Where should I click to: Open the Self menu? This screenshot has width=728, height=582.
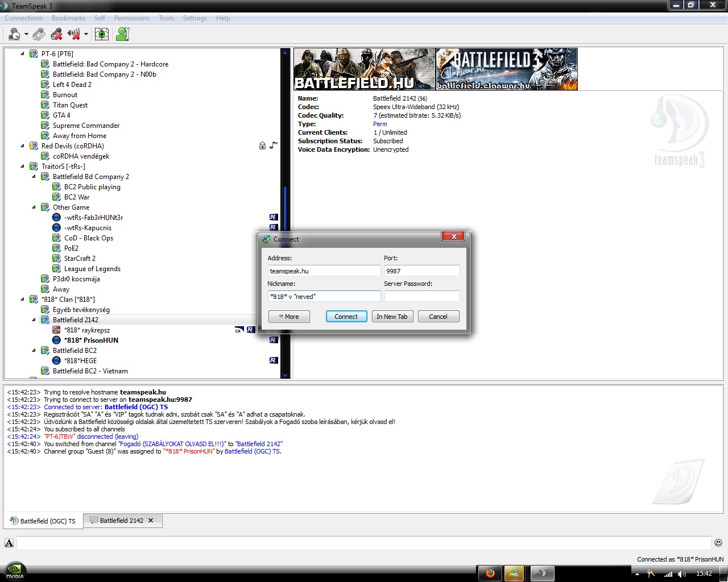[100, 18]
